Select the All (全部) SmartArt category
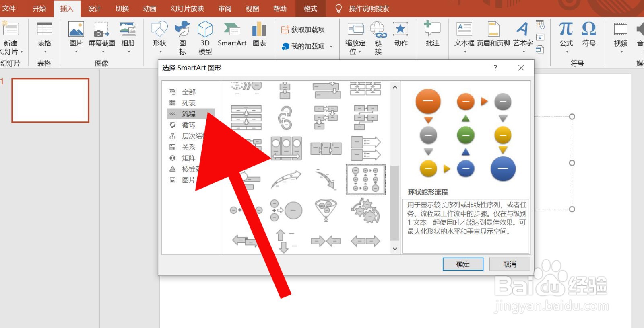Viewport: 644px width, 328px height. tap(189, 92)
